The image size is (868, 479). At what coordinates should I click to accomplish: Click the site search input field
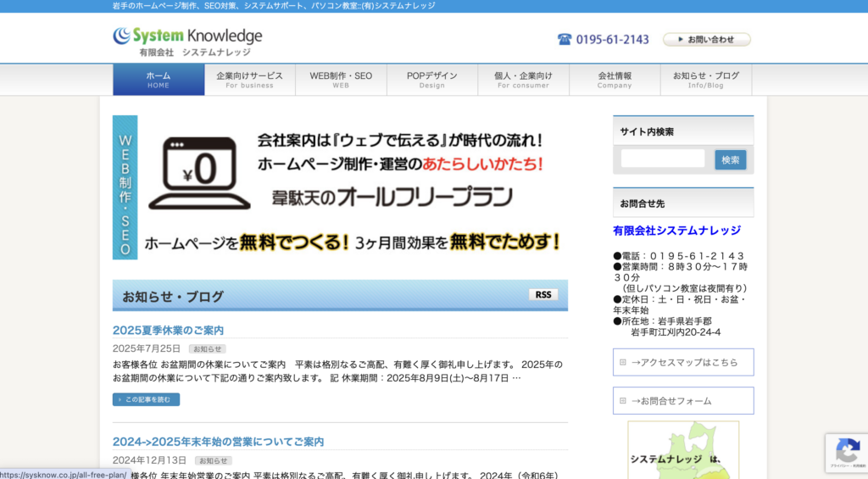pyautogui.click(x=662, y=159)
